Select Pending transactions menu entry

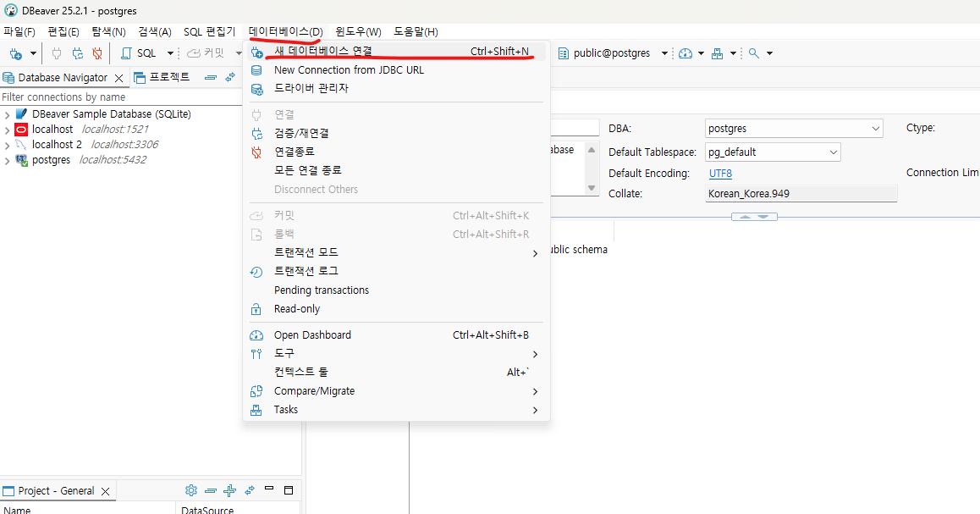coord(396,290)
